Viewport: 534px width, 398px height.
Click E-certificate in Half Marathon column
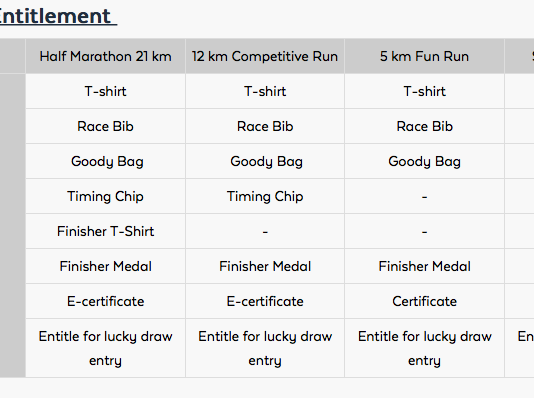tap(106, 302)
